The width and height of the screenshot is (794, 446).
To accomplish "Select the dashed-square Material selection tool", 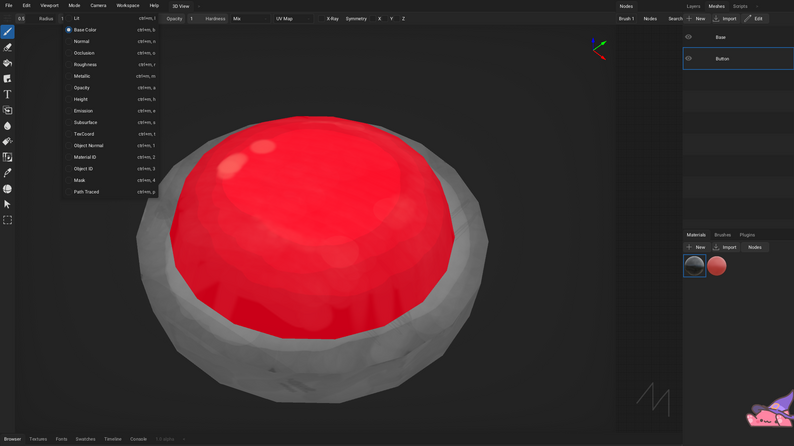I will coord(8,220).
